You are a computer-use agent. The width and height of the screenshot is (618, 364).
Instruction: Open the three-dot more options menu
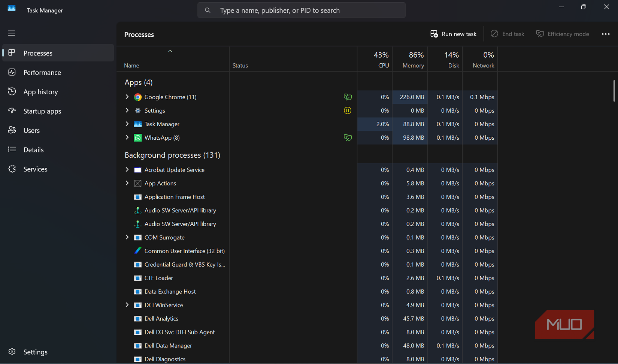(606, 34)
